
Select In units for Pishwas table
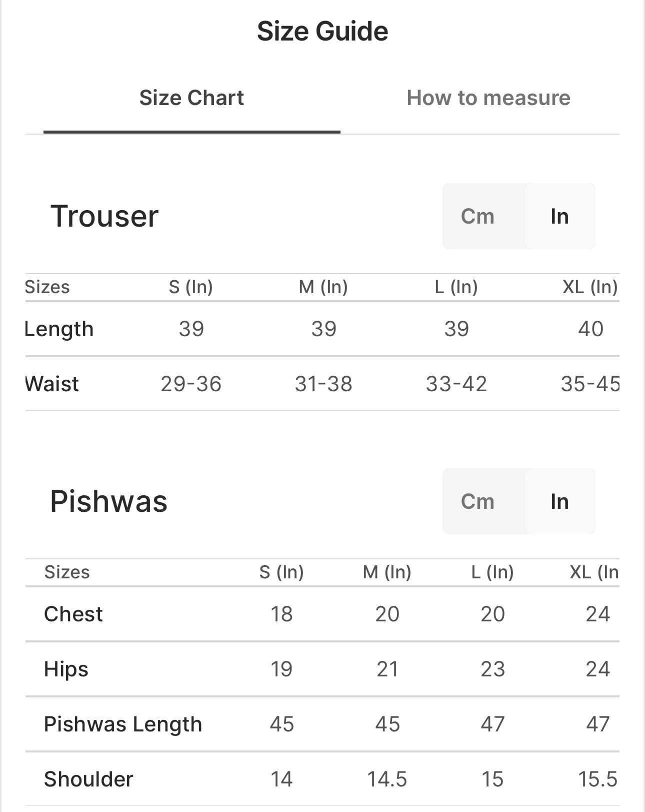tap(559, 502)
